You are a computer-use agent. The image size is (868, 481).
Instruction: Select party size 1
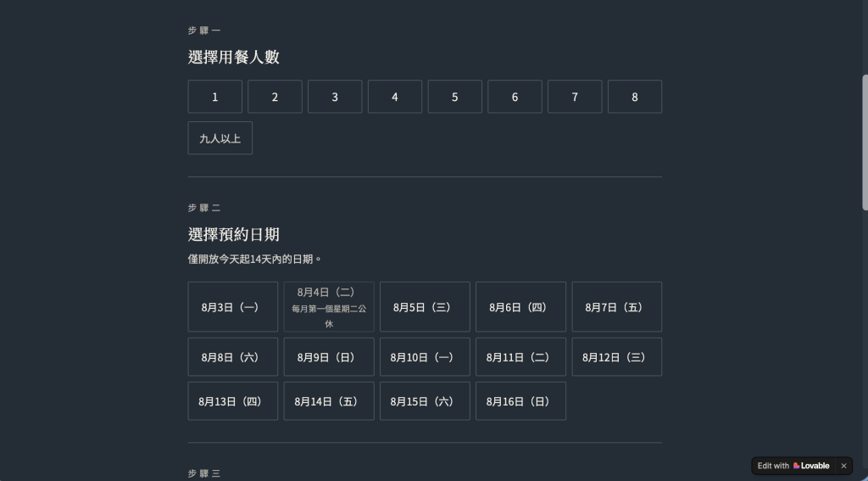coord(214,97)
